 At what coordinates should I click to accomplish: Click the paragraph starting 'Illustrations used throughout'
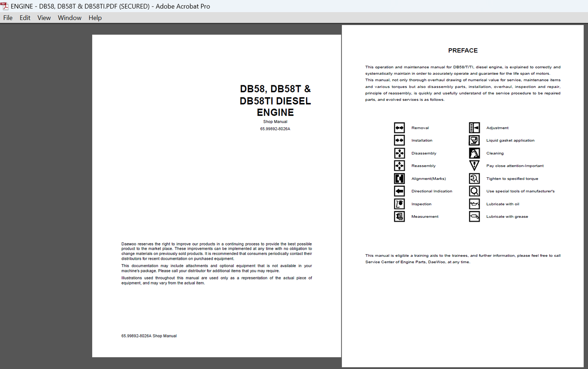(x=216, y=280)
